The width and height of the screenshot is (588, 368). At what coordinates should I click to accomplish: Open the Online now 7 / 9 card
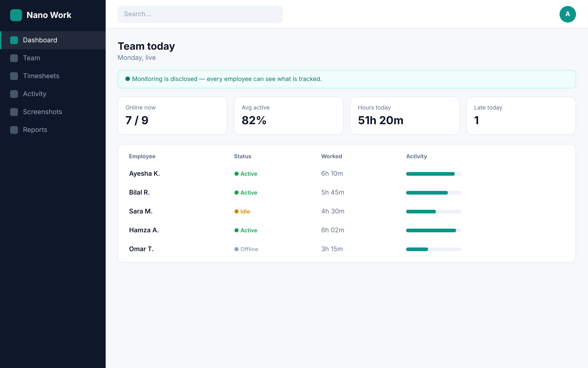tap(172, 116)
